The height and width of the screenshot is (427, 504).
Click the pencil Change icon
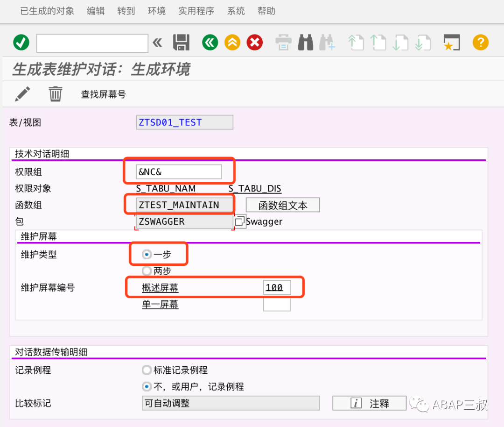pos(22,94)
